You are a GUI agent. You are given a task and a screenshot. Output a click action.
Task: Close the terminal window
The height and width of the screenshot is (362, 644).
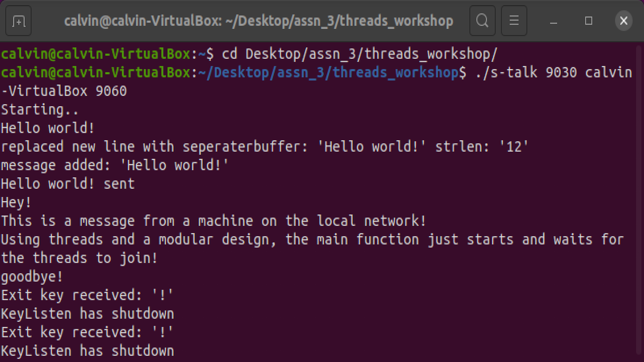623,21
